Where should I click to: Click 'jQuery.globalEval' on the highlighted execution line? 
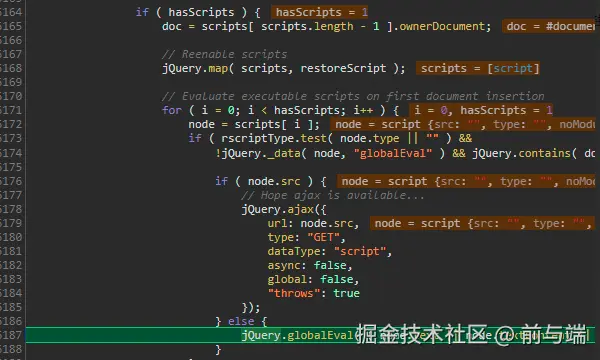tap(297, 335)
